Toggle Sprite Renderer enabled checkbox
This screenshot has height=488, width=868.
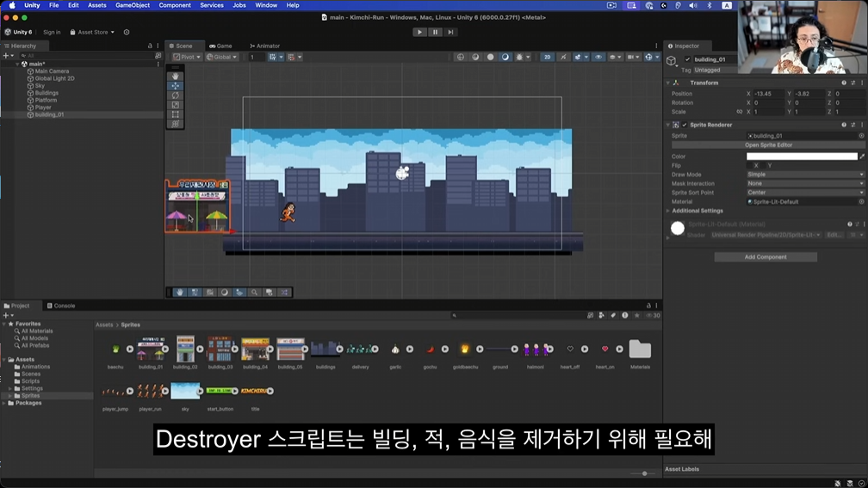point(685,125)
